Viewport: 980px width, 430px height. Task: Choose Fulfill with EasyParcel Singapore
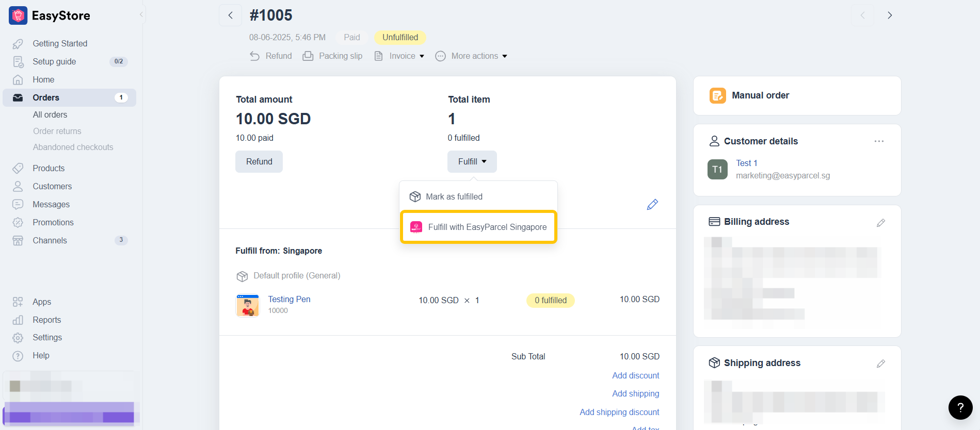(478, 227)
